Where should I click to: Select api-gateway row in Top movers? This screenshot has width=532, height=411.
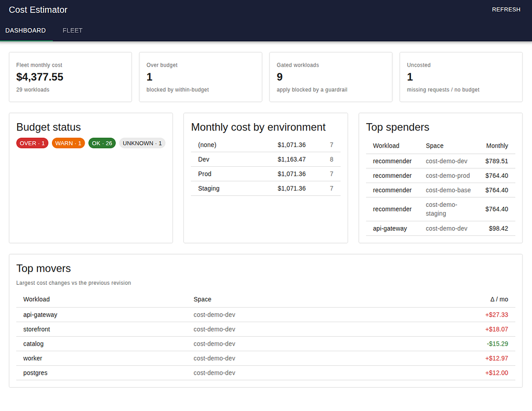(265, 315)
